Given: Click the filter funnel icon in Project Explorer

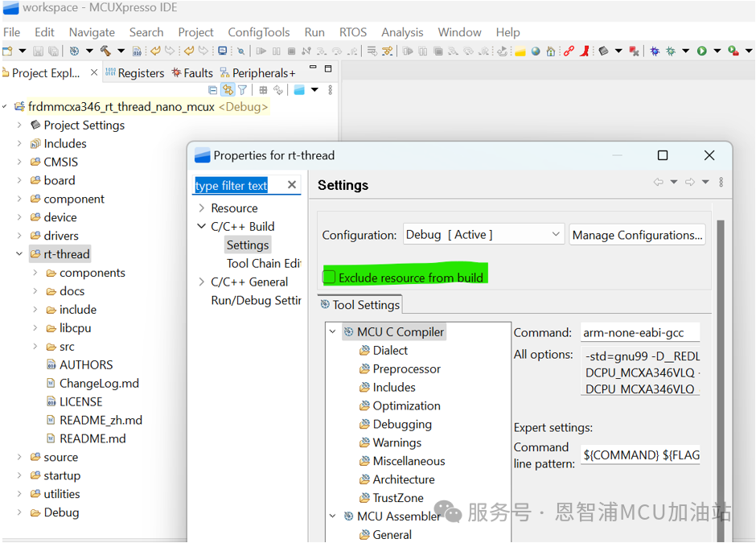Looking at the screenshot, I should (242, 90).
